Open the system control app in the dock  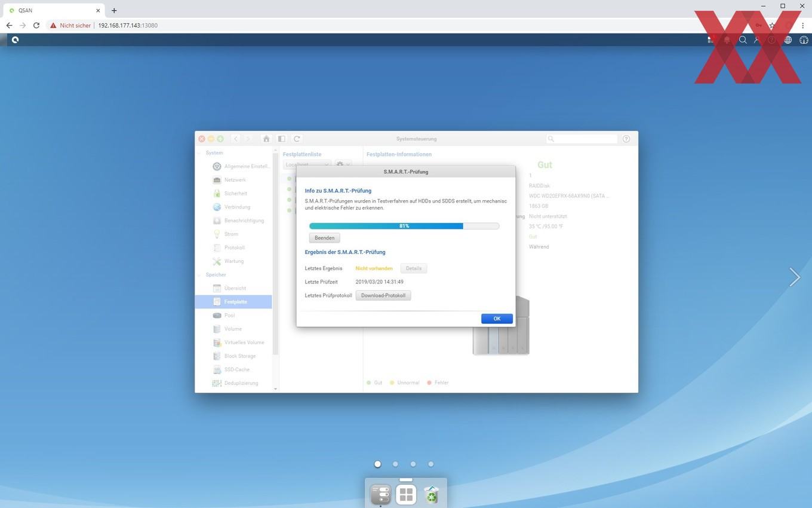click(380, 495)
